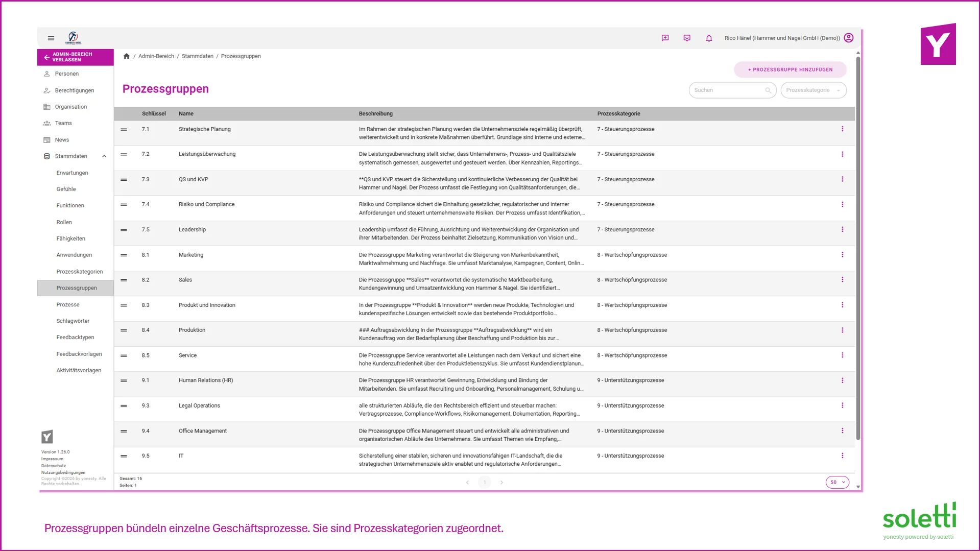Click the '7 - Steuerungsprozesse' cell for Leadership
980x551 pixels.
click(626, 230)
